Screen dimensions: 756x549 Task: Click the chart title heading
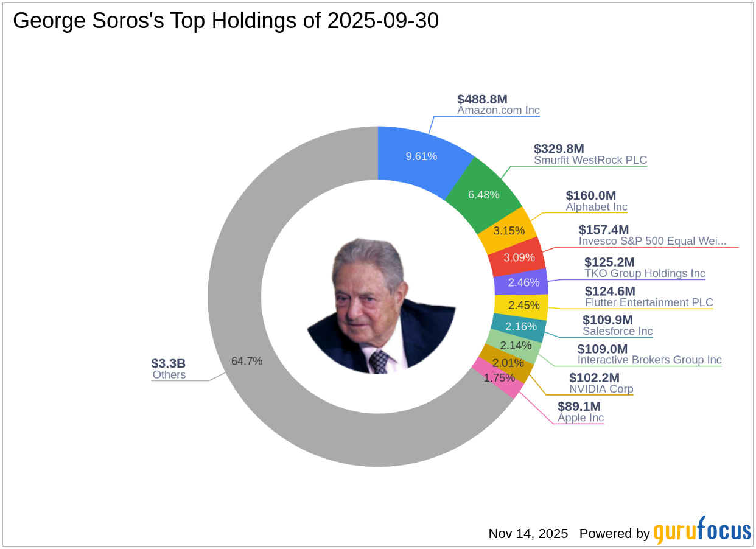[226, 21]
